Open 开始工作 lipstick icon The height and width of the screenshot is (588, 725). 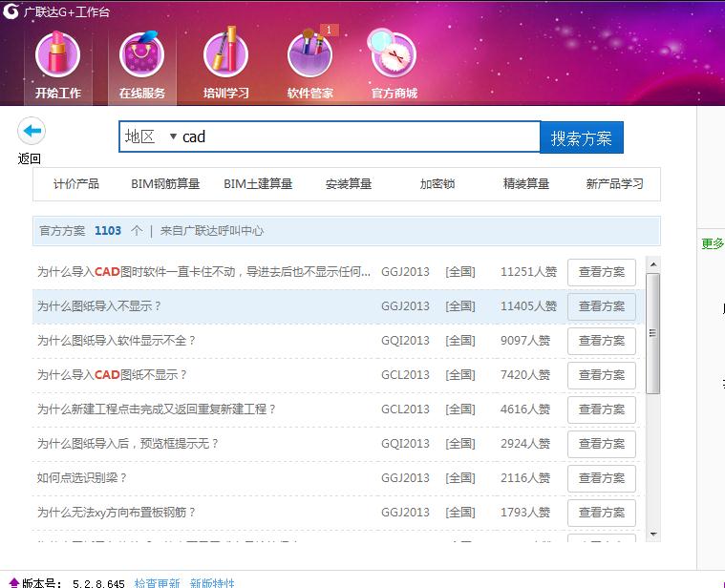(x=58, y=54)
